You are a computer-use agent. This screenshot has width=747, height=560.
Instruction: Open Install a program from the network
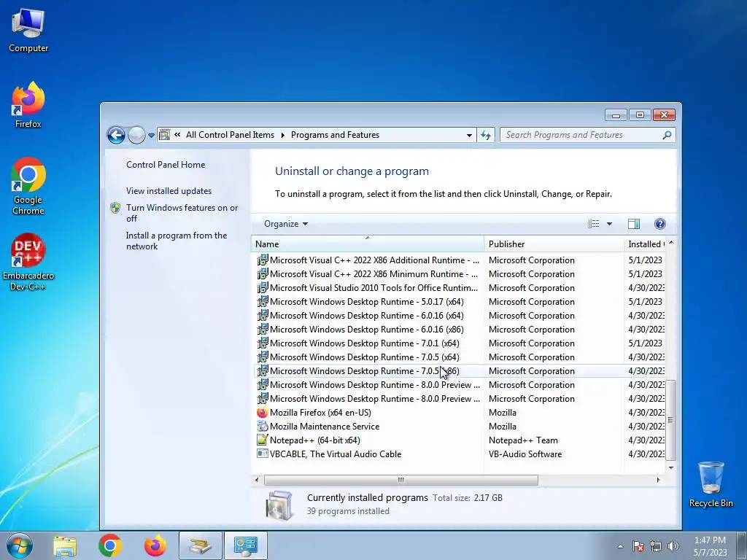click(177, 241)
